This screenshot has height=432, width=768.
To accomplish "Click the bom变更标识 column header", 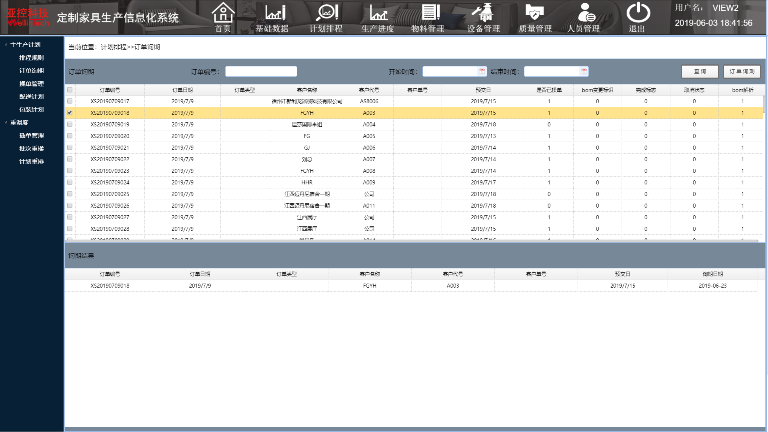I will (597, 90).
